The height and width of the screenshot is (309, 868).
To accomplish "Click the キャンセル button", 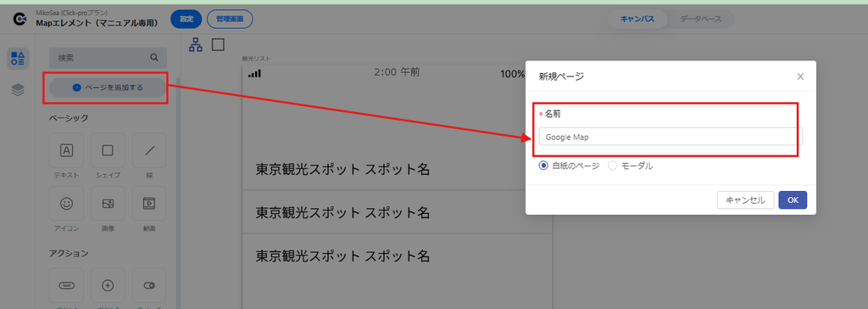I will [745, 200].
